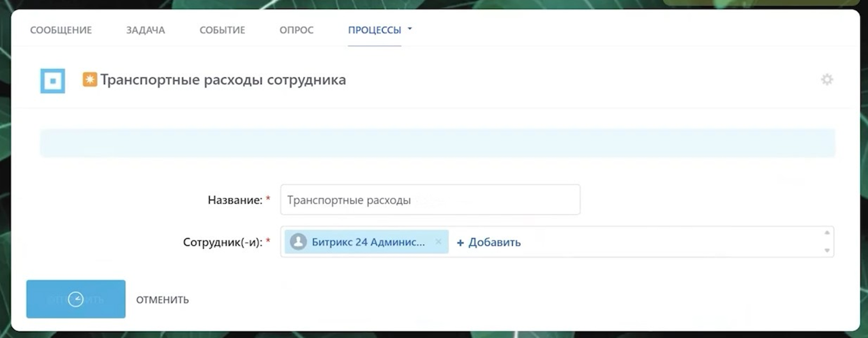Click the user avatar in the employee chip
The image size is (868, 338).
point(297,242)
